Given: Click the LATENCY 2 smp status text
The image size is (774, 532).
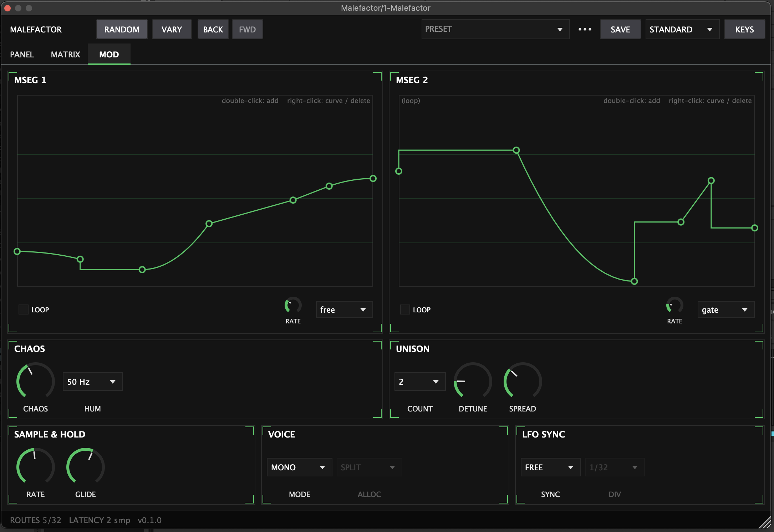Looking at the screenshot, I should [100, 520].
